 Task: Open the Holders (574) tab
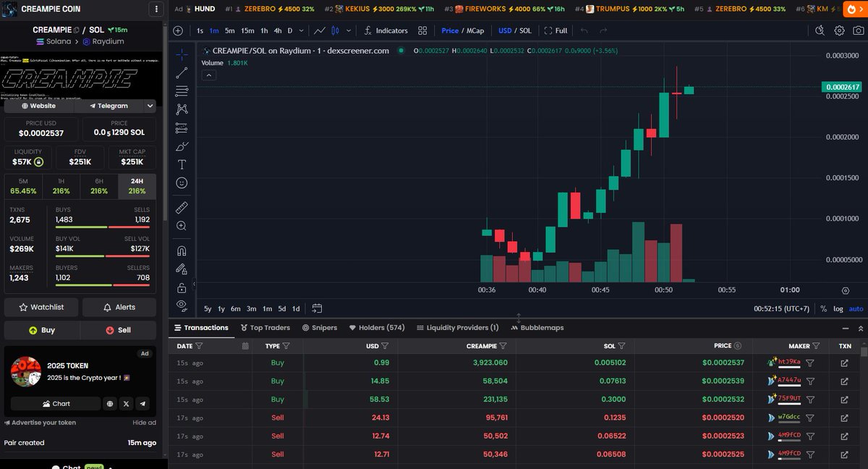click(x=377, y=328)
